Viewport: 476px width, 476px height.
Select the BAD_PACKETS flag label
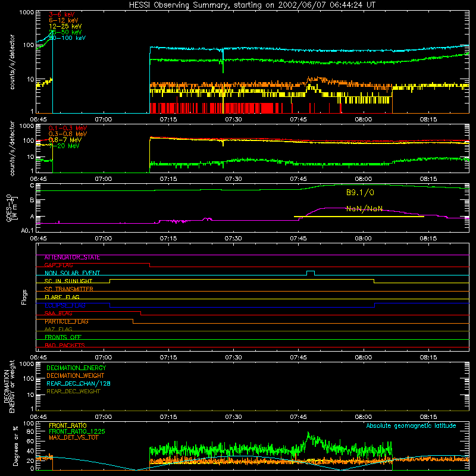coord(65,345)
